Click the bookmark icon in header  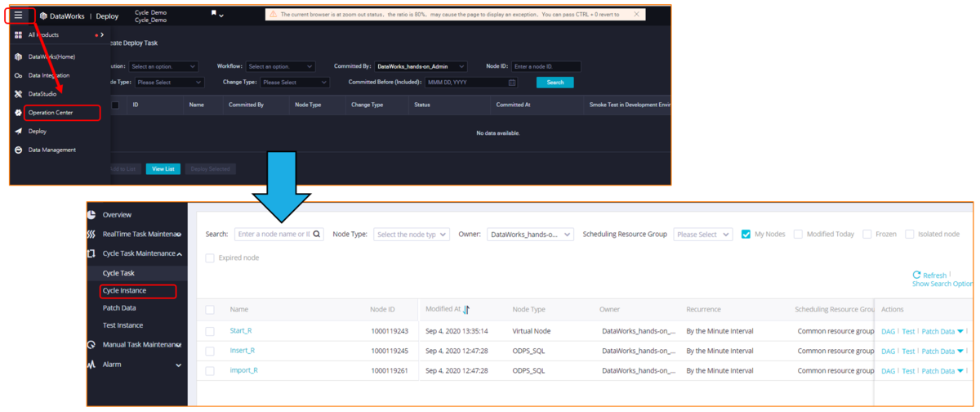[214, 14]
